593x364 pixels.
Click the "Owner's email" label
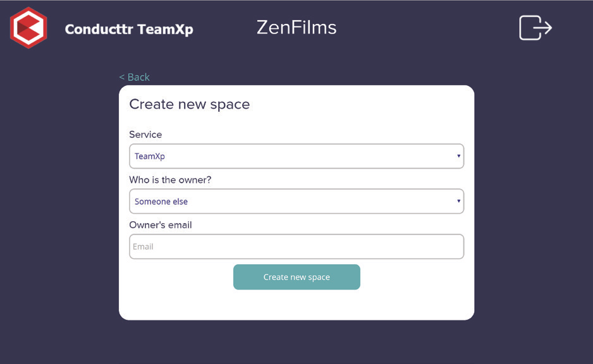tap(161, 225)
